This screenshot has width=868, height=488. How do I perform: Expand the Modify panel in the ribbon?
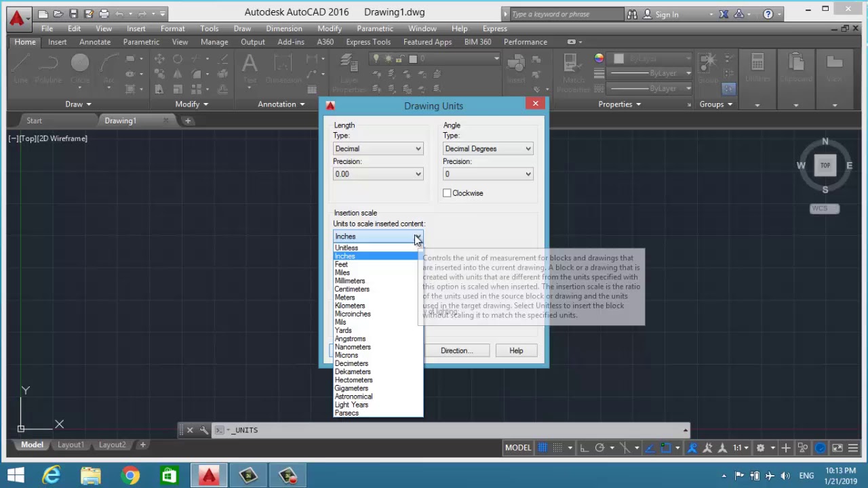[192, 104]
